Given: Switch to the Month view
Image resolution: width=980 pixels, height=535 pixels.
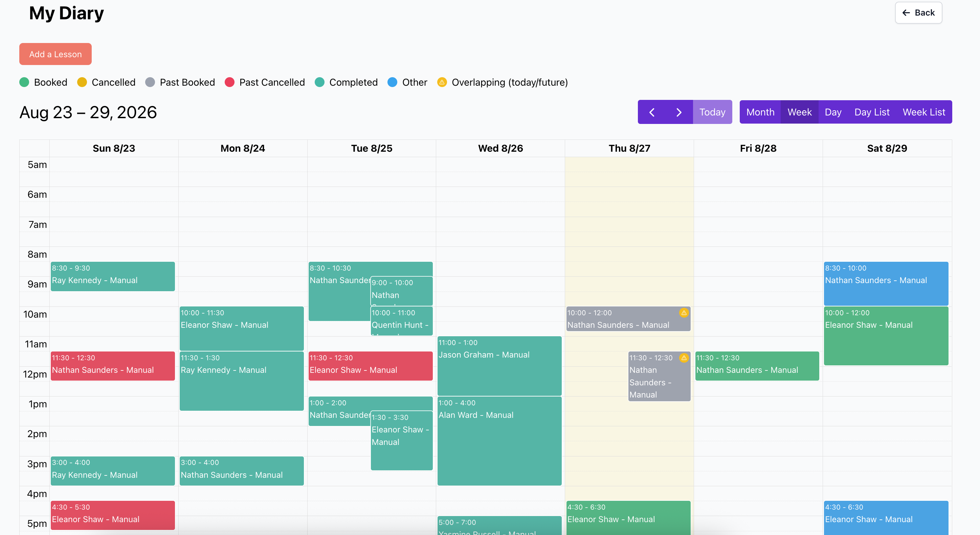Looking at the screenshot, I should 760,112.
